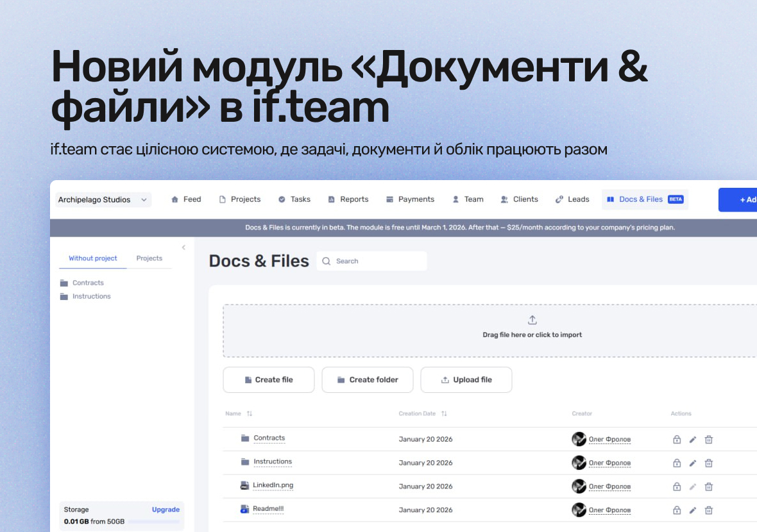
Task: Click the Creator column header
Action: [x=582, y=413]
